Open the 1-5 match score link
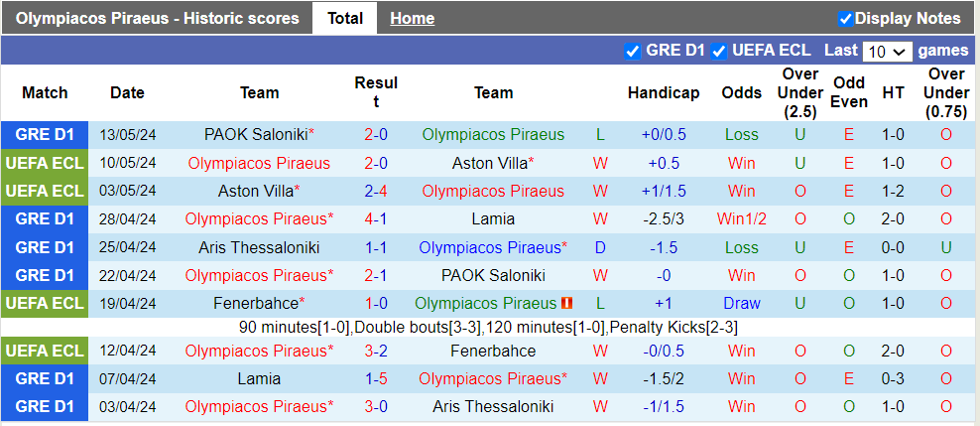The image size is (980, 426). tap(376, 378)
